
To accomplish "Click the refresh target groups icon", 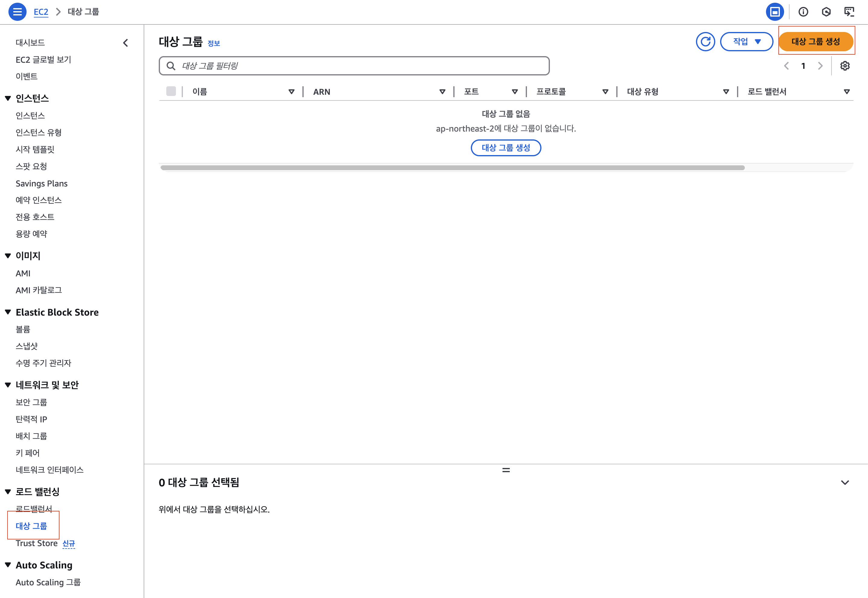I will point(705,42).
